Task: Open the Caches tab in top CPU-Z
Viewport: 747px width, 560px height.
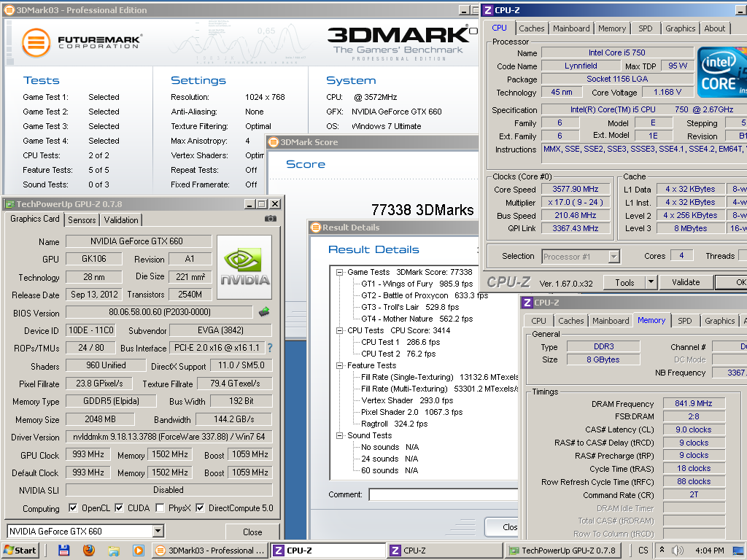Action: click(531, 28)
